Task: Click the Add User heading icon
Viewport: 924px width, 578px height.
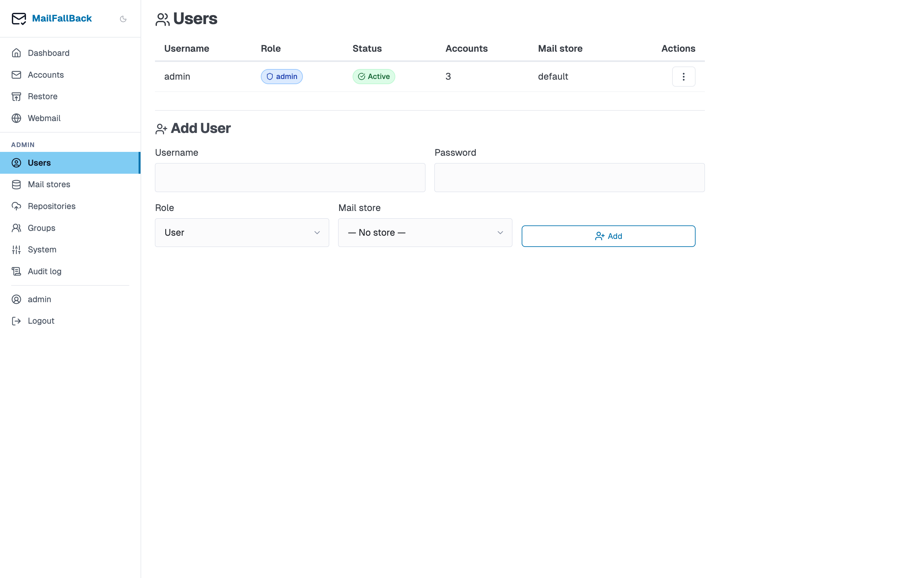Action: 161,129
